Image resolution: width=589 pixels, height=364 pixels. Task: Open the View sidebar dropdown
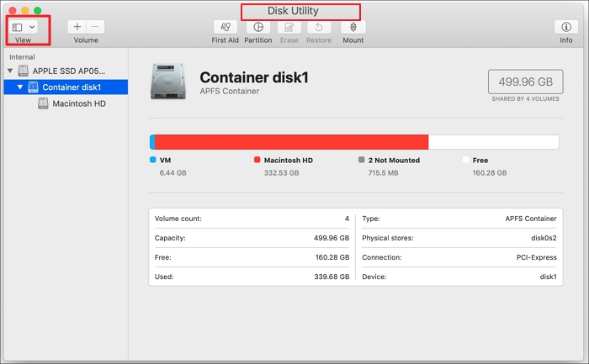[32, 27]
